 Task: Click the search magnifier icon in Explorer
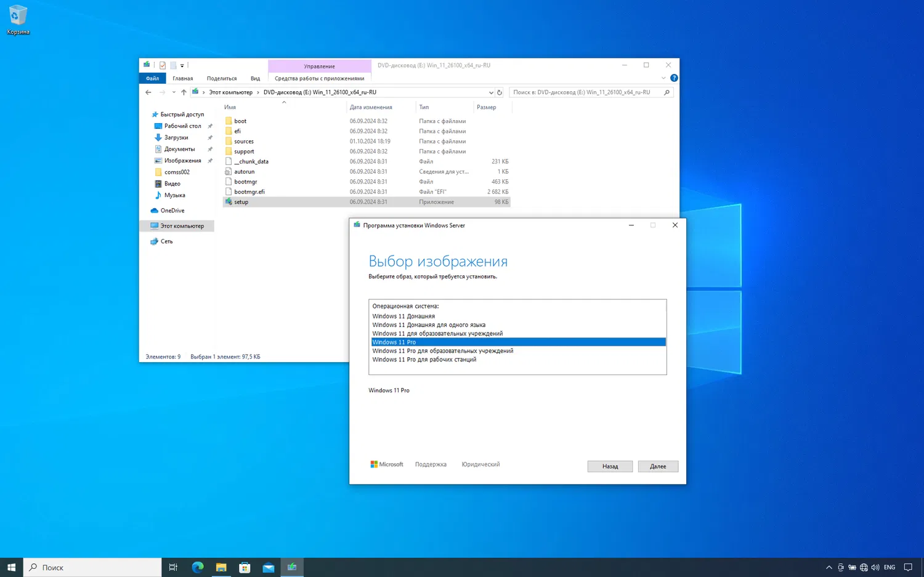point(667,92)
